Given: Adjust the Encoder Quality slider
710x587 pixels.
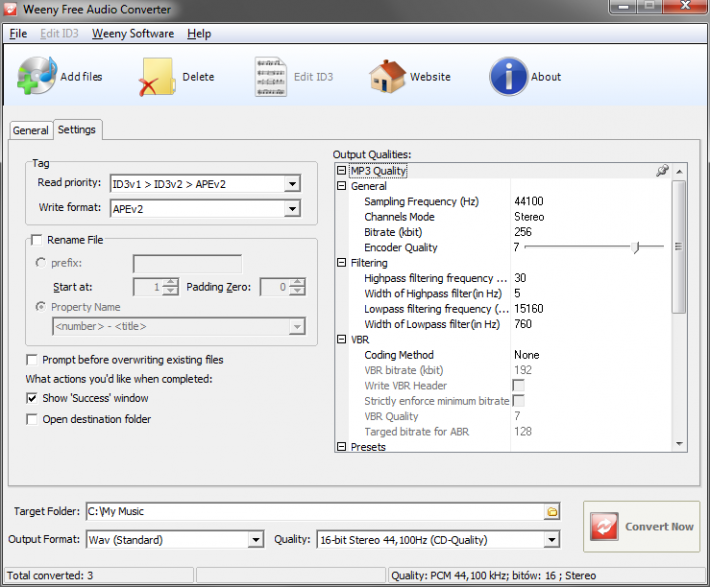Looking at the screenshot, I should 637,247.
